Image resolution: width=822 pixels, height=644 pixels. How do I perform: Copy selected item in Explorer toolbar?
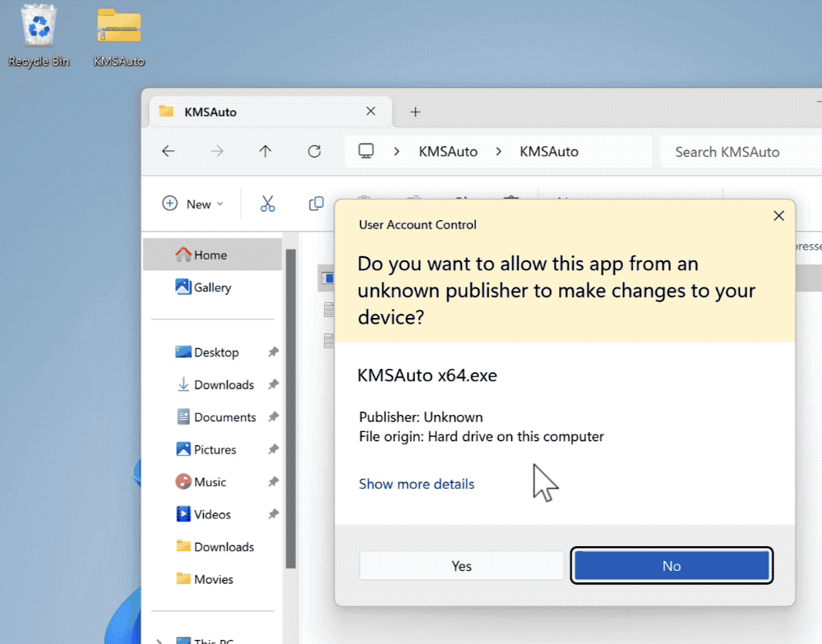point(316,204)
